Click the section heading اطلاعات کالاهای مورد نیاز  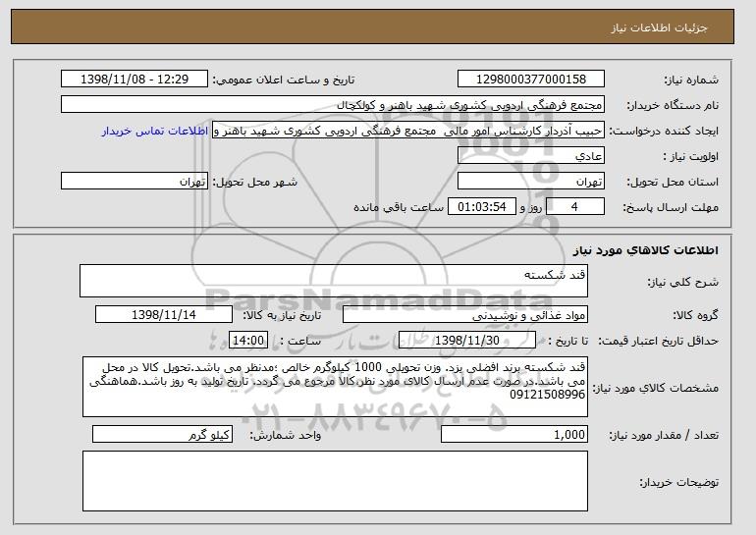646,250
